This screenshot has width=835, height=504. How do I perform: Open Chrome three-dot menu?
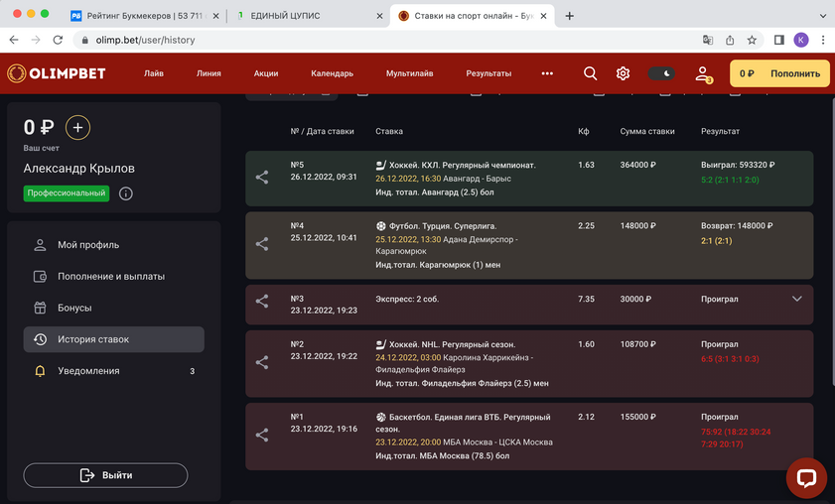pyautogui.click(x=823, y=40)
